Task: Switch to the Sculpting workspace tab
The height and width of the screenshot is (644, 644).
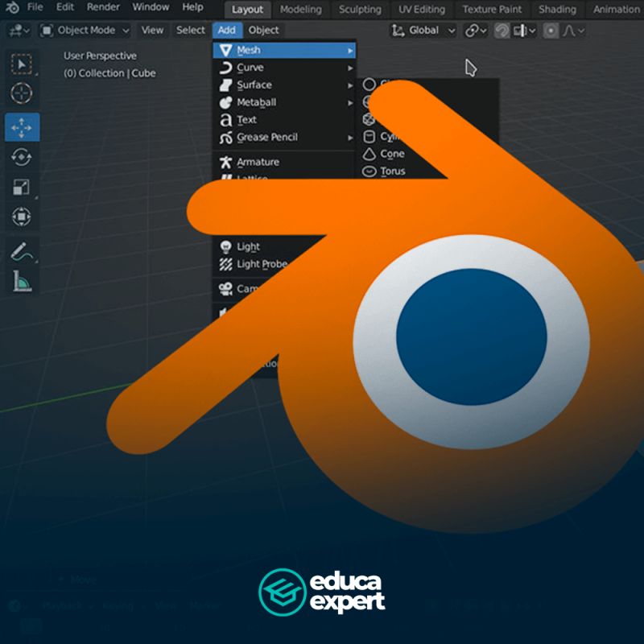Action: [360, 10]
